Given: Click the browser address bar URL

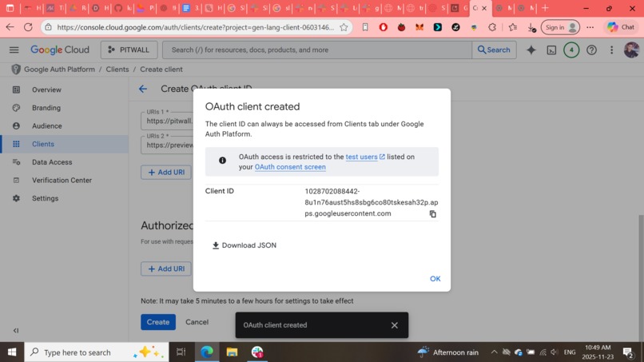Looking at the screenshot, I should pyautogui.click(x=196, y=27).
